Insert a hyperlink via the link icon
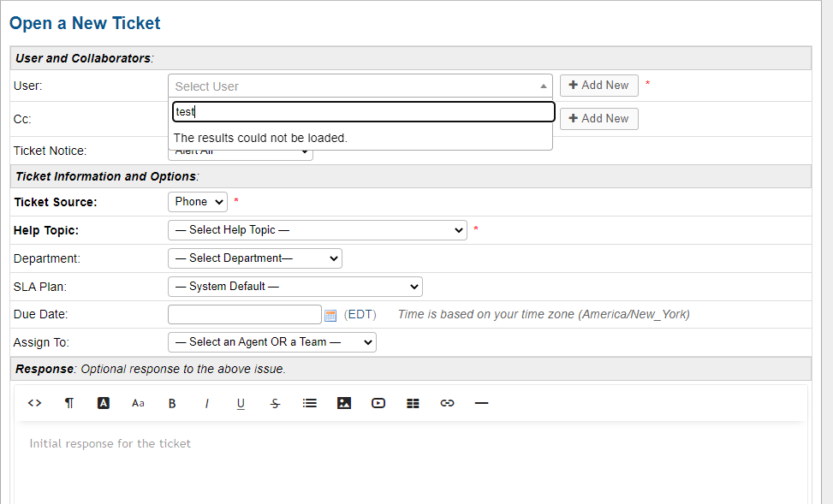Viewport: 833px width, 504px height. (x=447, y=403)
